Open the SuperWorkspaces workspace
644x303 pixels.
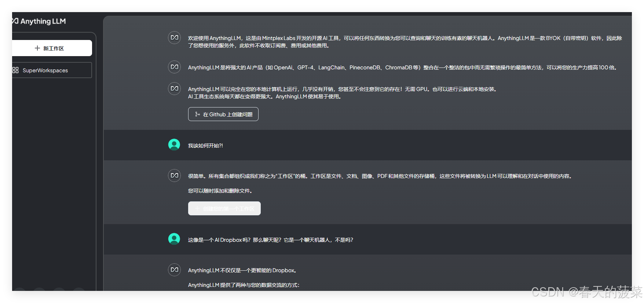tap(52, 70)
